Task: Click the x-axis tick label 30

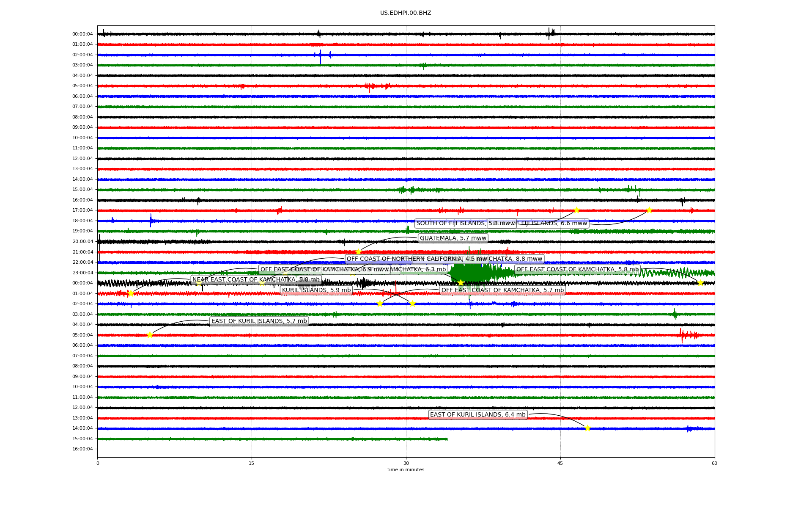Action: [406, 463]
